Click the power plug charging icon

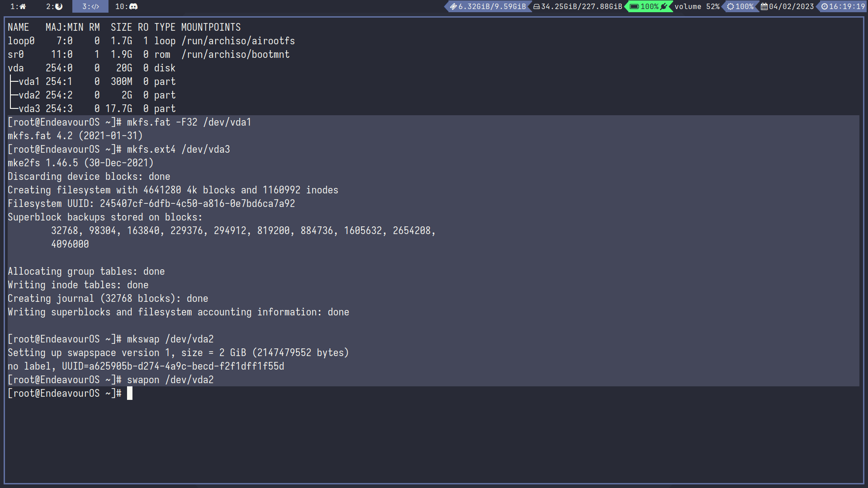click(x=664, y=6)
